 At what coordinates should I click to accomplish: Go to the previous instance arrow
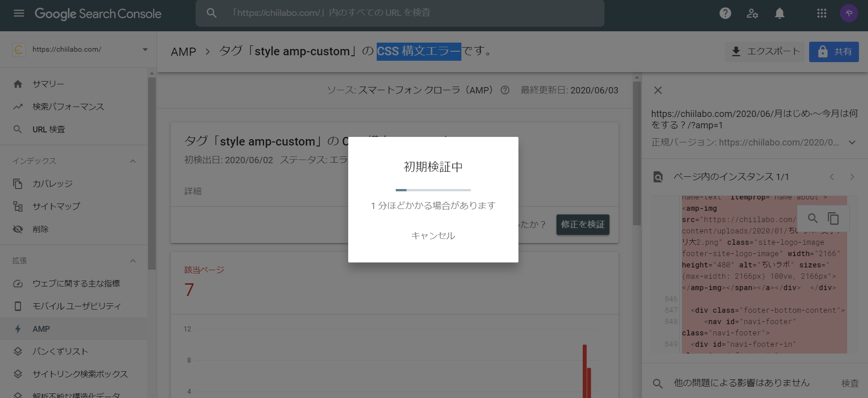tap(832, 177)
